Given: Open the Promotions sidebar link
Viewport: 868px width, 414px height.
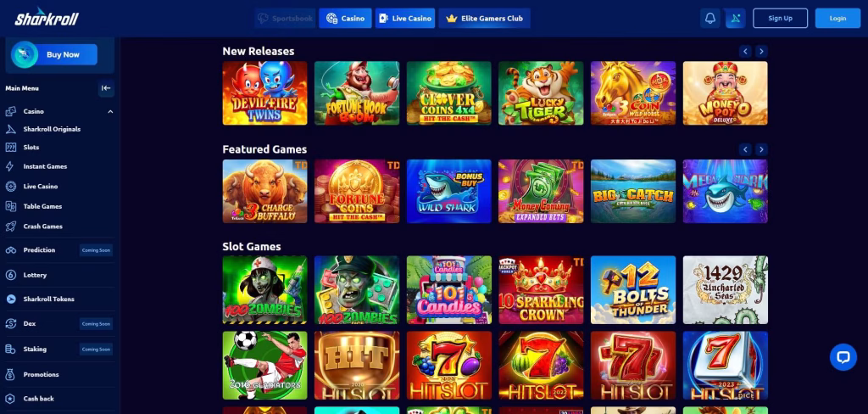Looking at the screenshot, I should click(41, 375).
